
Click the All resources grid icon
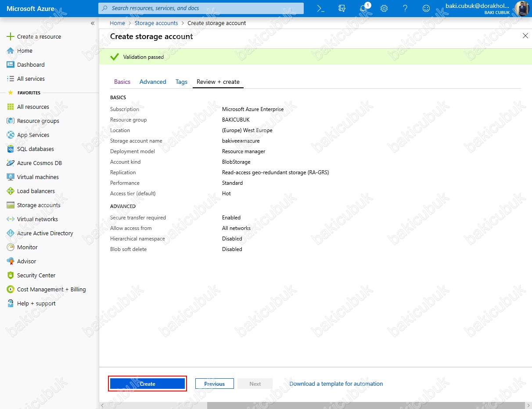[x=11, y=107]
